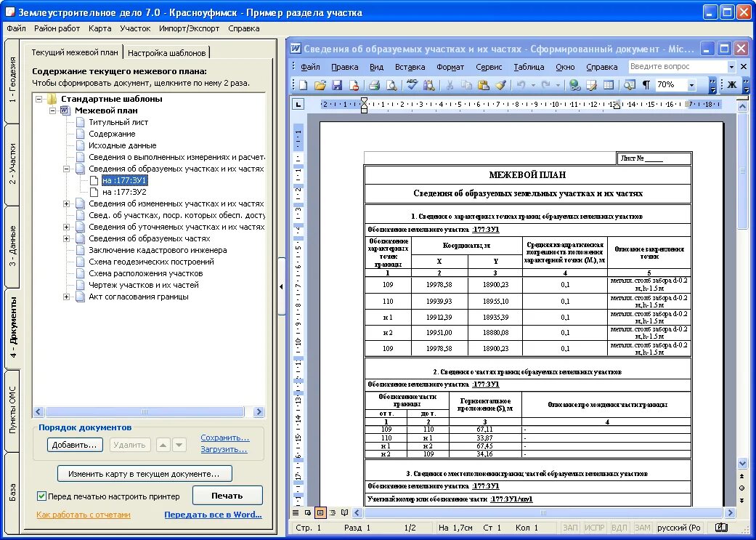
Task: Collapse Сведения об образуемых участках node
Action: click(x=67, y=169)
